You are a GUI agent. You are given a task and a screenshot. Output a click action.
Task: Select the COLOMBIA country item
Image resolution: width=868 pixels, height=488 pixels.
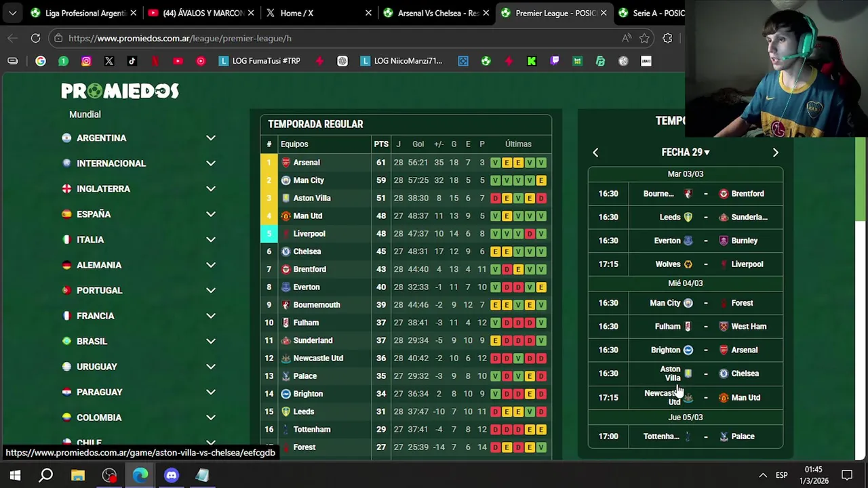[x=139, y=418]
